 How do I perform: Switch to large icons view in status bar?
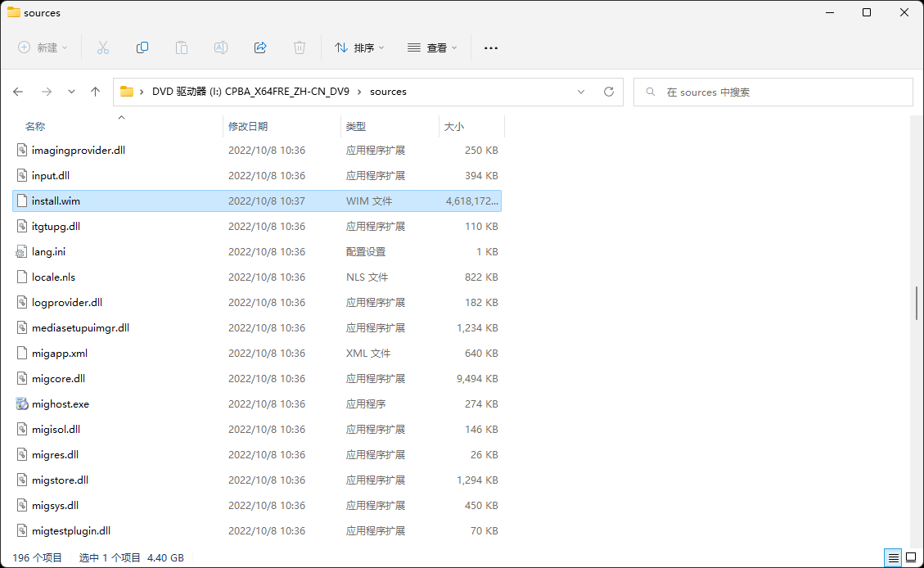(911, 557)
